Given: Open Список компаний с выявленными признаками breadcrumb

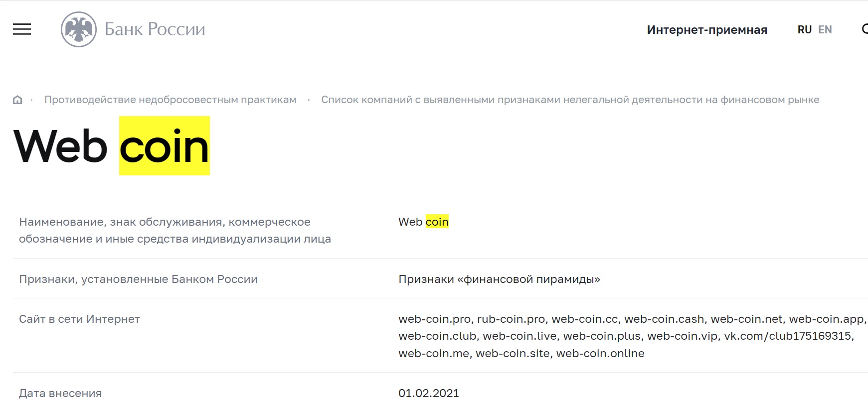Looking at the screenshot, I should click(570, 100).
